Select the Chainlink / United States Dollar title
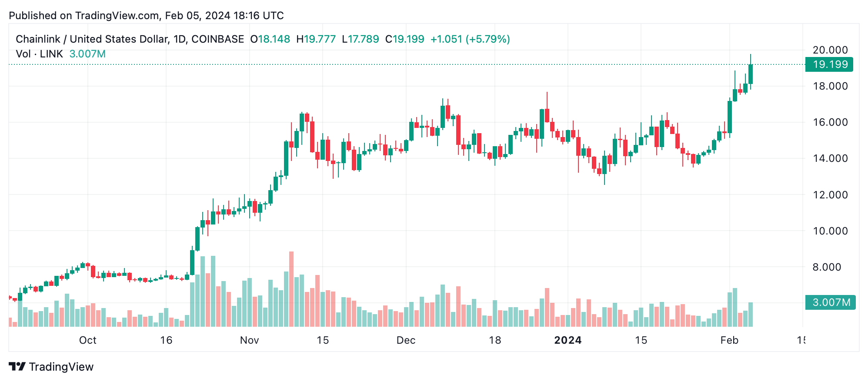Image resolution: width=868 pixels, height=382 pixels. point(91,39)
